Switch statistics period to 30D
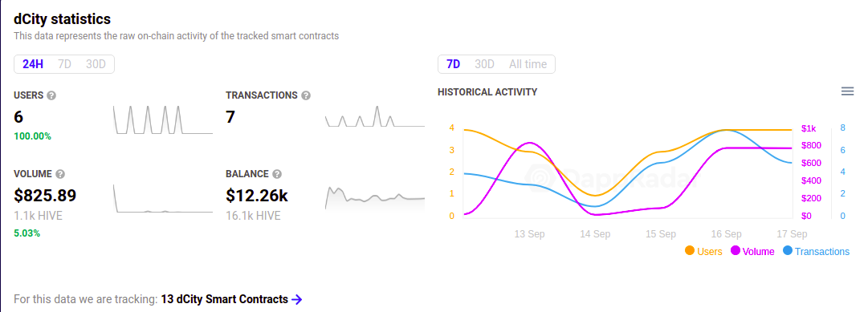The width and height of the screenshot is (868, 312). tap(96, 64)
